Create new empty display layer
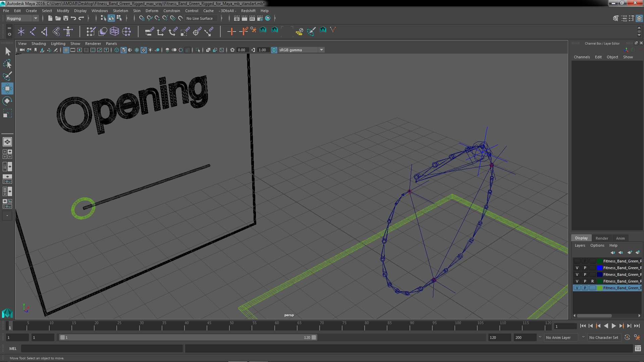This screenshot has width=644, height=362. click(630, 252)
